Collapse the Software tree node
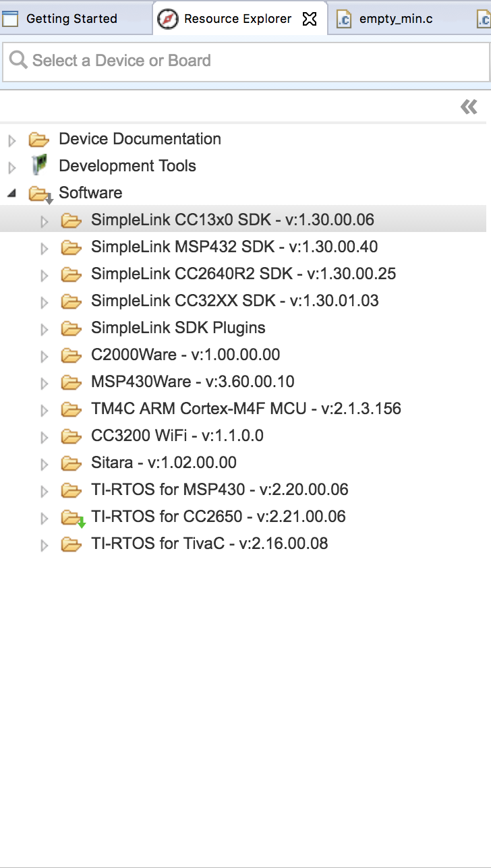The height and width of the screenshot is (868, 491). click(12, 194)
